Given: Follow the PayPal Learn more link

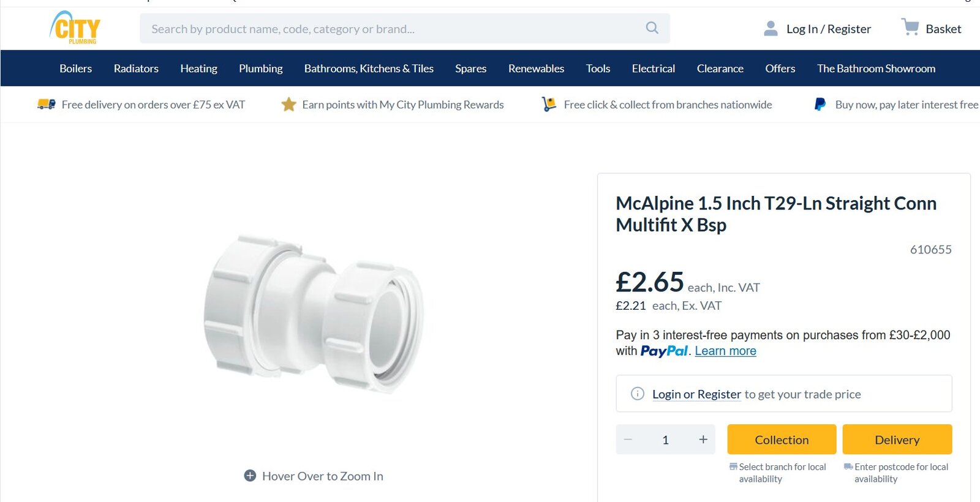Looking at the screenshot, I should (725, 351).
